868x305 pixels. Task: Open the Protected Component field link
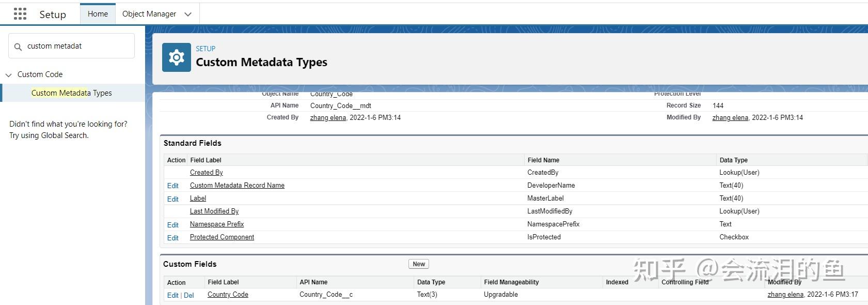tap(222, 237)
